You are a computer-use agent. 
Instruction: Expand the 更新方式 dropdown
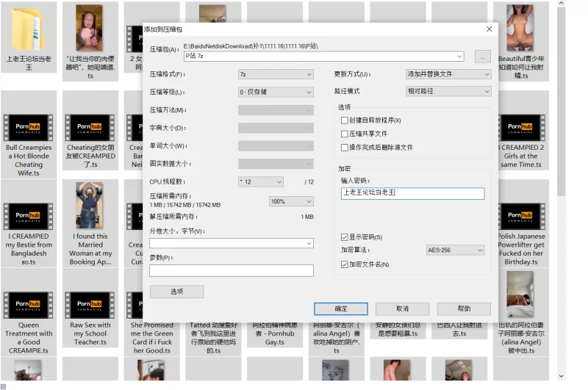[448, 74]
